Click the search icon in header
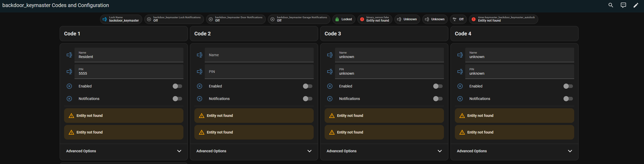The width and height of the screenshot is (644, 164). pyautogui.click(x=611, y=5)
